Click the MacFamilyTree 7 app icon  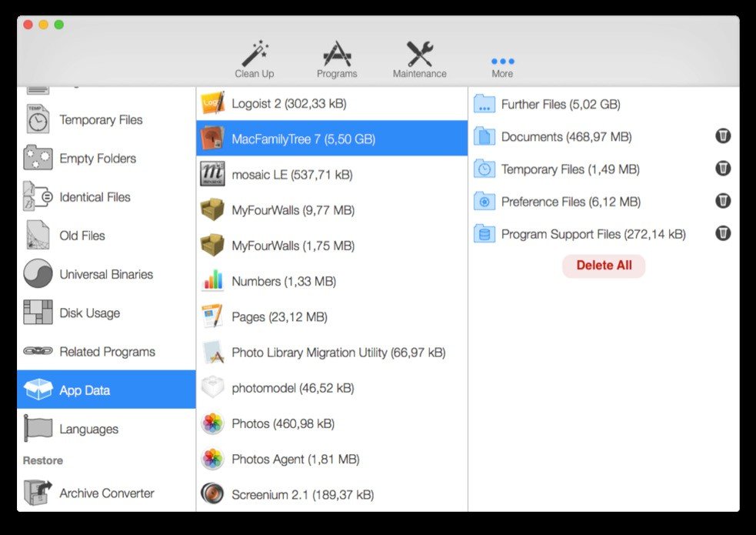point(212,139)
